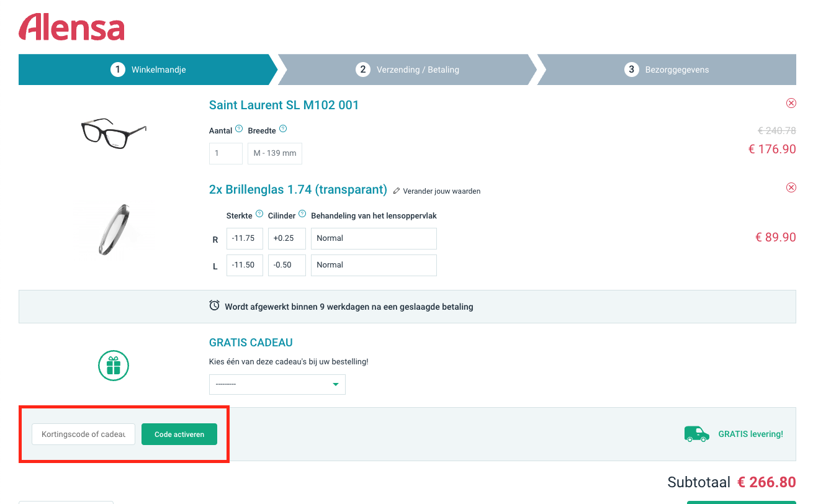Click 'Behandeling van het lensoppervlak' label

(x=374, y=216)
